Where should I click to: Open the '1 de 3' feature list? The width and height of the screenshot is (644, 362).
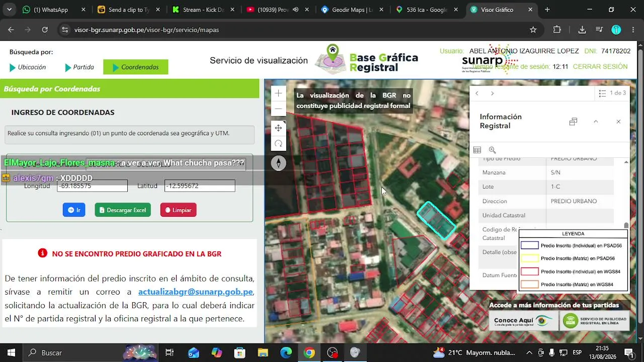click(x=612, y=93)
